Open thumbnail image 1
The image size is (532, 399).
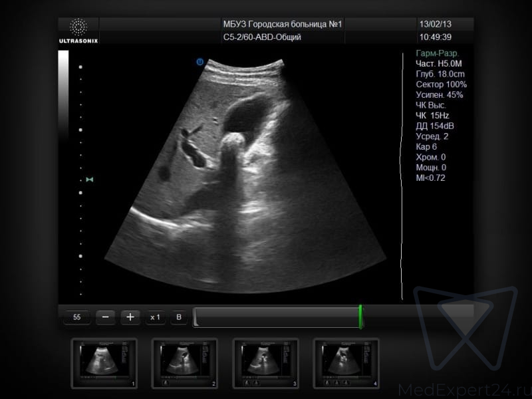tap(104, 363)
